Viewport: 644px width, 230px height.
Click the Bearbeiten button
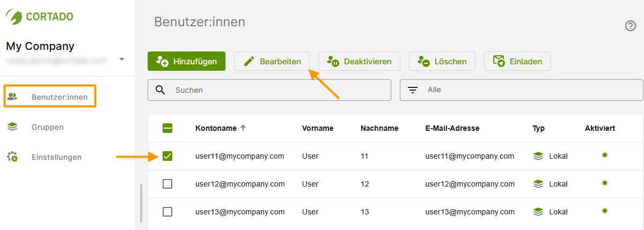(x=272, y=61)
